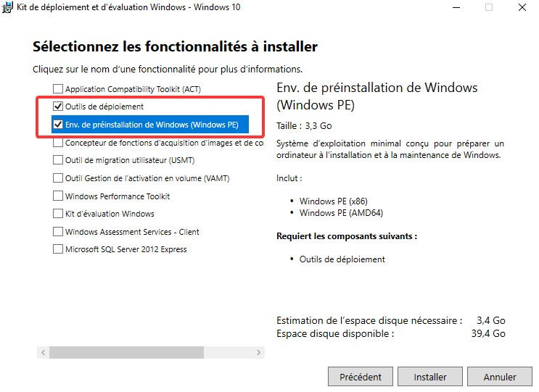Click the horizontal scrollbar right arrow
This screenshot has width=539, height=392.
tap(259, 352)
